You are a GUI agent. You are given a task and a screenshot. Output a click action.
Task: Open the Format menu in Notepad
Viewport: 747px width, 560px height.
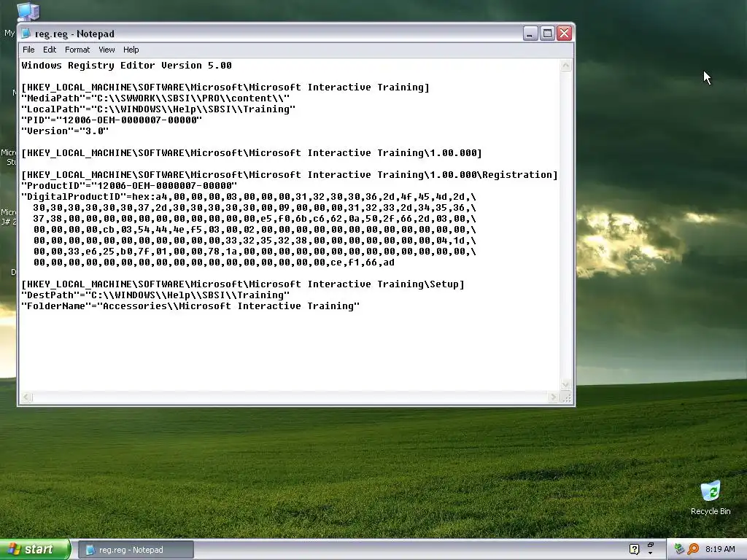[x=77, y=50]
